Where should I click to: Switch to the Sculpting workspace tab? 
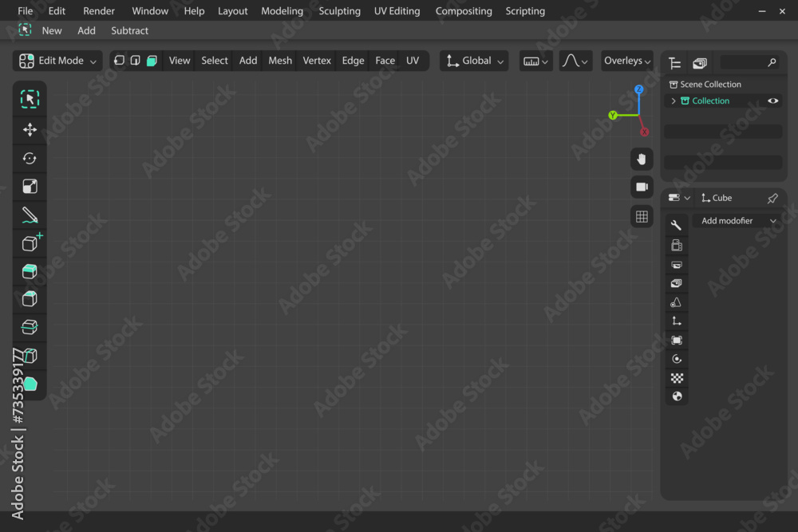[339, 10]
